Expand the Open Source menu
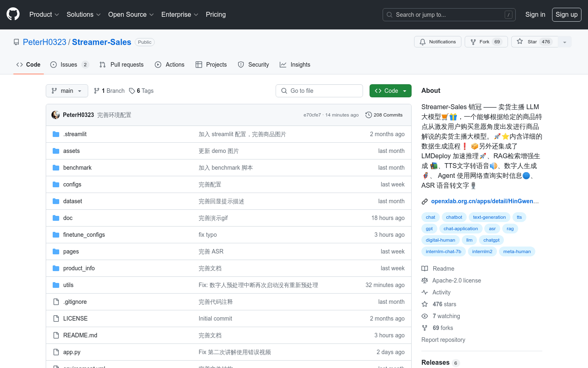 131,14
